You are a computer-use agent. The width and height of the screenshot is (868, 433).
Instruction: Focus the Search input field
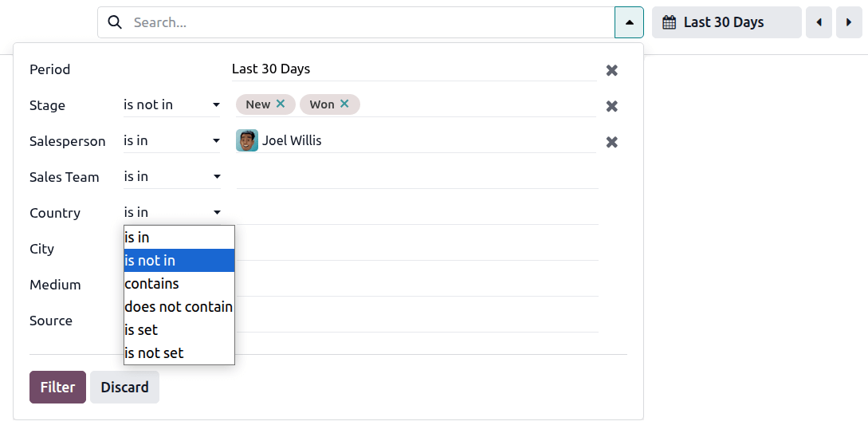point(367,22)
